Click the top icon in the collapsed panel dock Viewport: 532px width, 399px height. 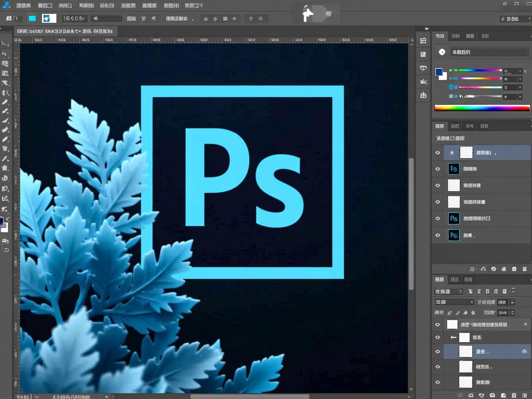[423, 41]
